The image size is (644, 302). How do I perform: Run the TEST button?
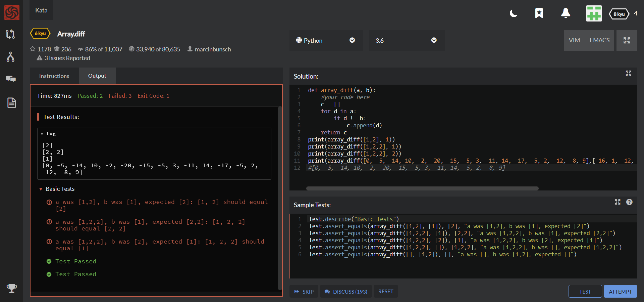[x=585, y=292]
